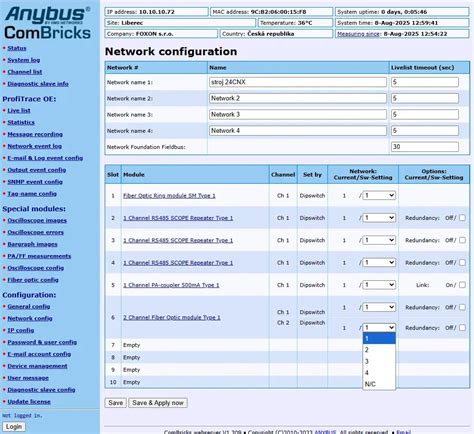Select N/C option in open dropdown list
The width and height of the screenshot is (474, 434).
coord(379,384)
